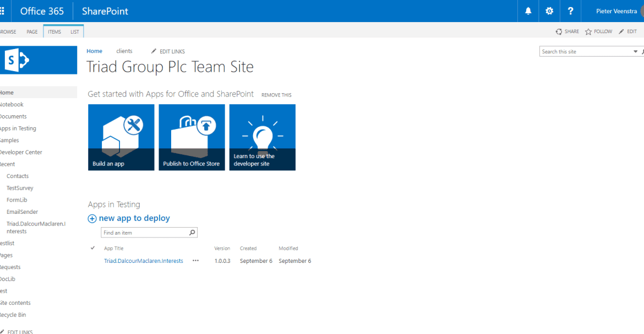Select all items via the checkmark column header
This screenshot has height=334, width=644.
(92, 248)
